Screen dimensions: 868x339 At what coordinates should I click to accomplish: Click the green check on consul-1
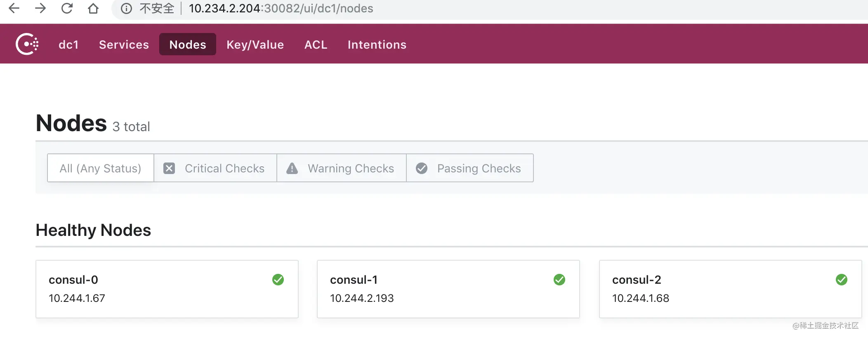[x=559, y=280]
